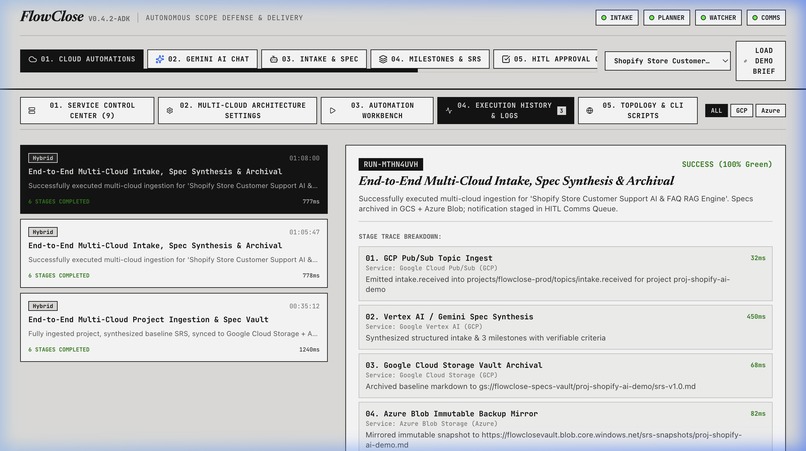
Task: Click the RUN-MTHN4UVH run ID badge
Action: point(391,165)
